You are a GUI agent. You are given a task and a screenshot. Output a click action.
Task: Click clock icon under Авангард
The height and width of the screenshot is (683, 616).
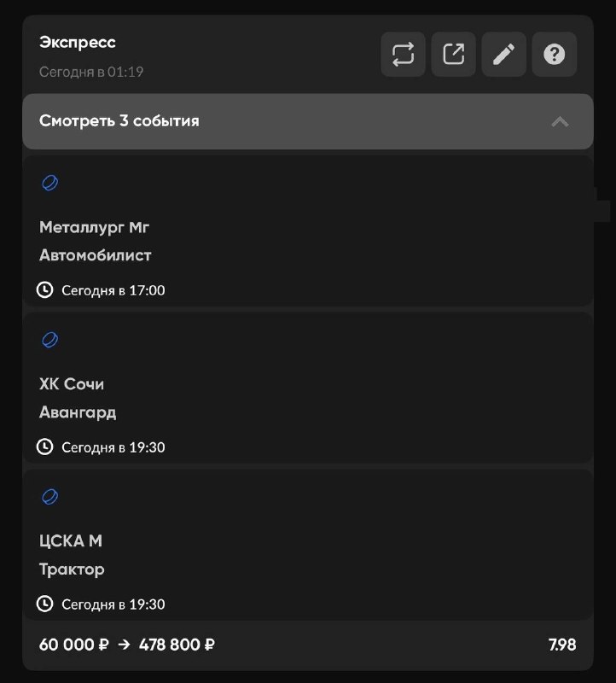click(45, 447)
